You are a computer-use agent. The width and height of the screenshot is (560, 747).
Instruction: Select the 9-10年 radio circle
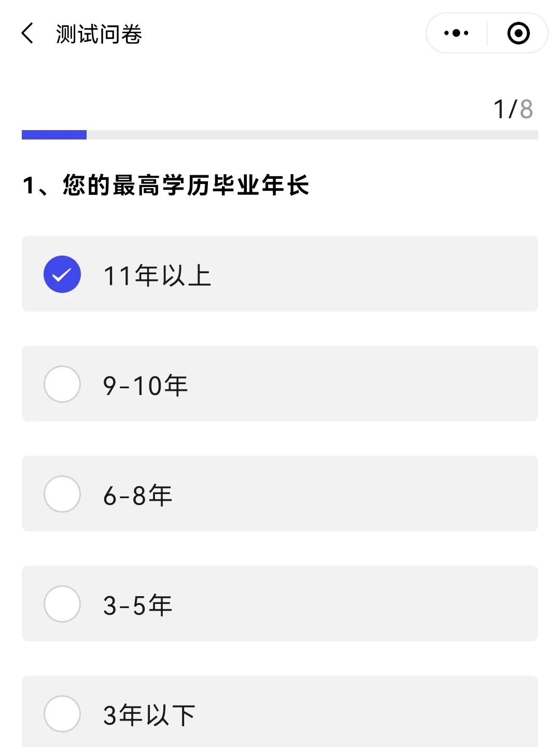pos(62,384)
